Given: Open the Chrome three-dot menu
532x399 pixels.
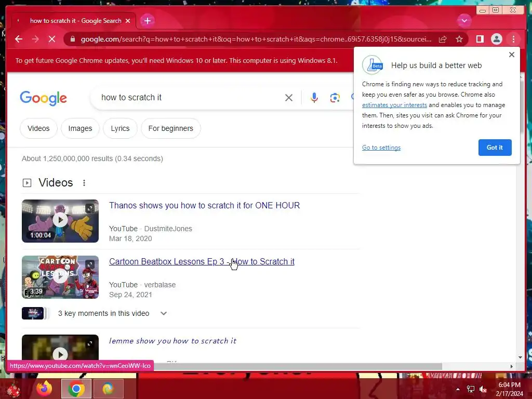Looking at the screenshot, I should pos(513,39).
